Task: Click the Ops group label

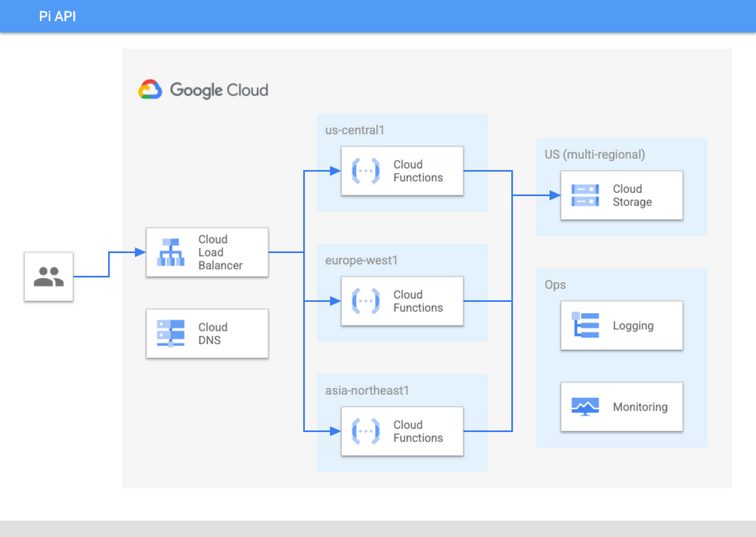Action: (x=555, y=284)
